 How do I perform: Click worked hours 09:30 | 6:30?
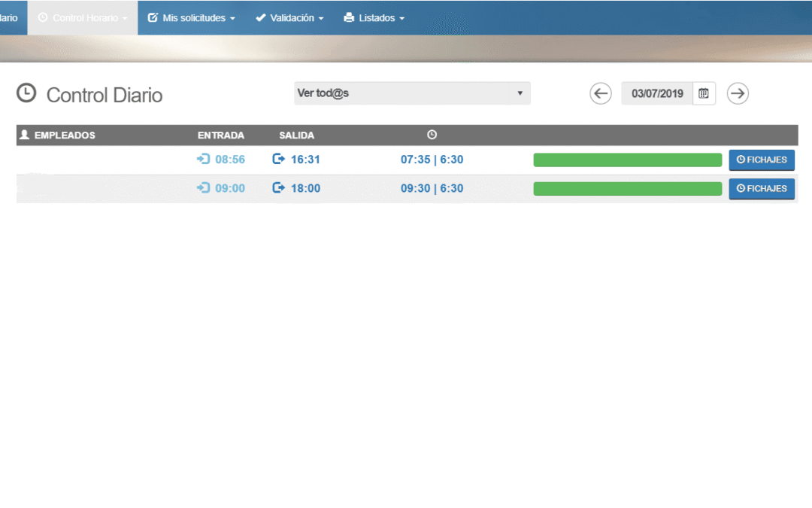click(432, 189)
